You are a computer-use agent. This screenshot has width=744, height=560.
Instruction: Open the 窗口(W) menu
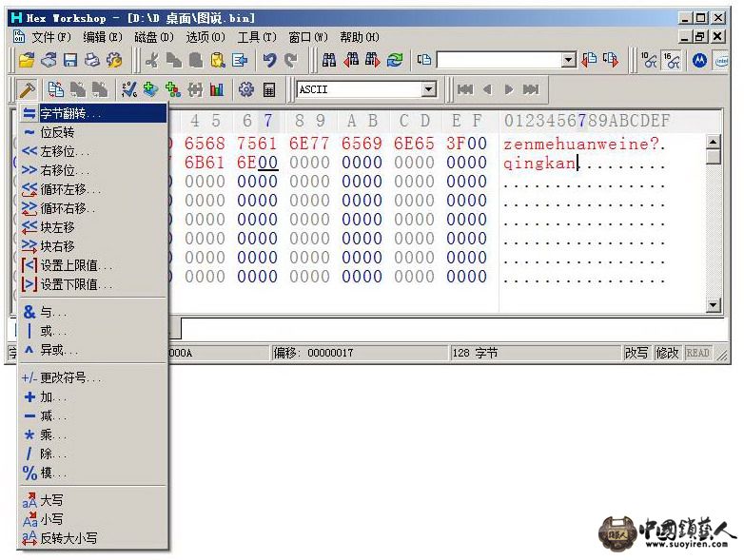(308, 37)
